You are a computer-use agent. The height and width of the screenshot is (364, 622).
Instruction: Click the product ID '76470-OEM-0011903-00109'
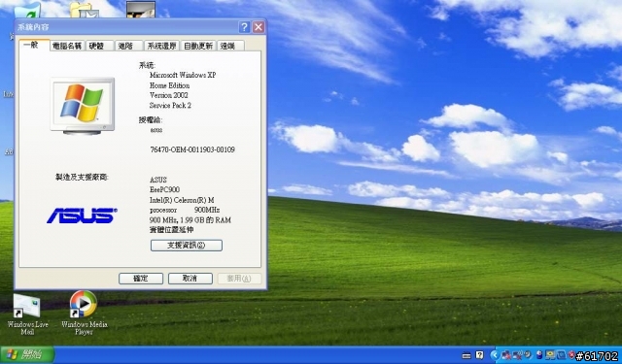[x=192, y=149]
